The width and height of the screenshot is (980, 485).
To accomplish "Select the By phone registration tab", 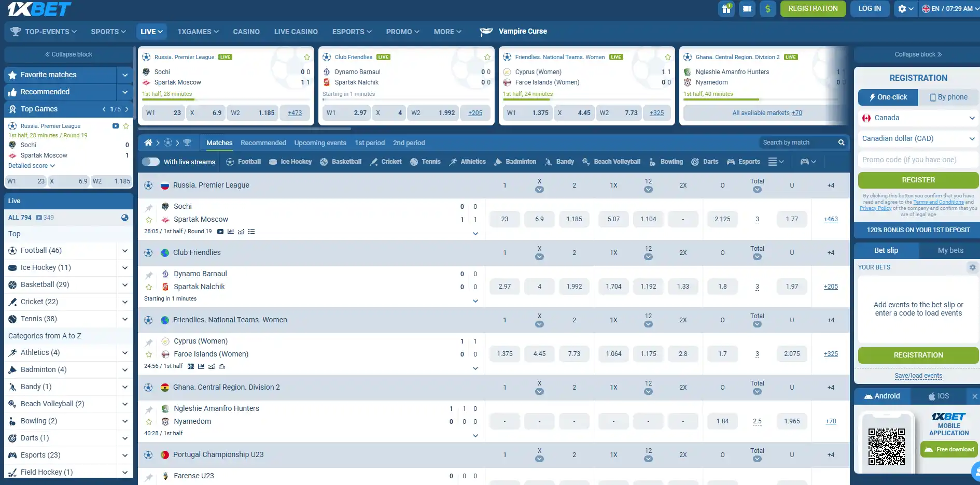I will tap(948, 97).
